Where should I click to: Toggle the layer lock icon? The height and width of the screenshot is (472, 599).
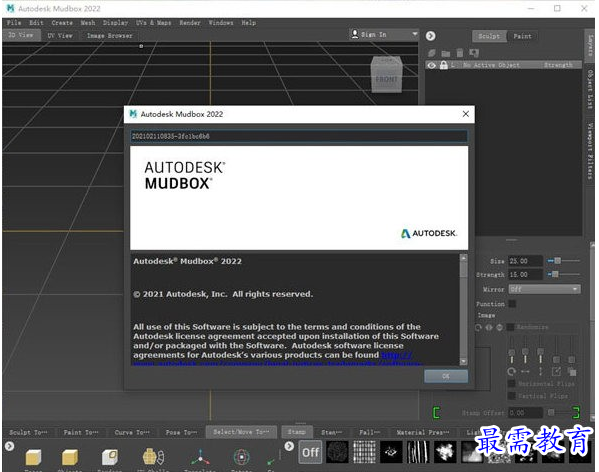coord(444,65)
